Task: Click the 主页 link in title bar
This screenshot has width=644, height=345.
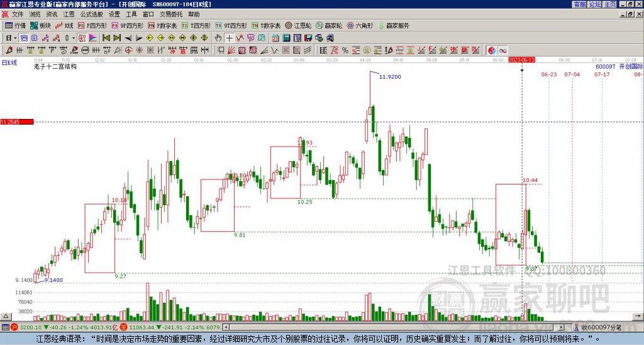Action: (x=609, y=4)
